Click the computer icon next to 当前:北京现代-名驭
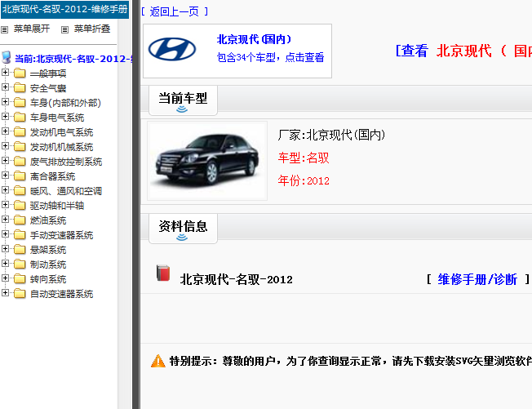 (7, 57)
